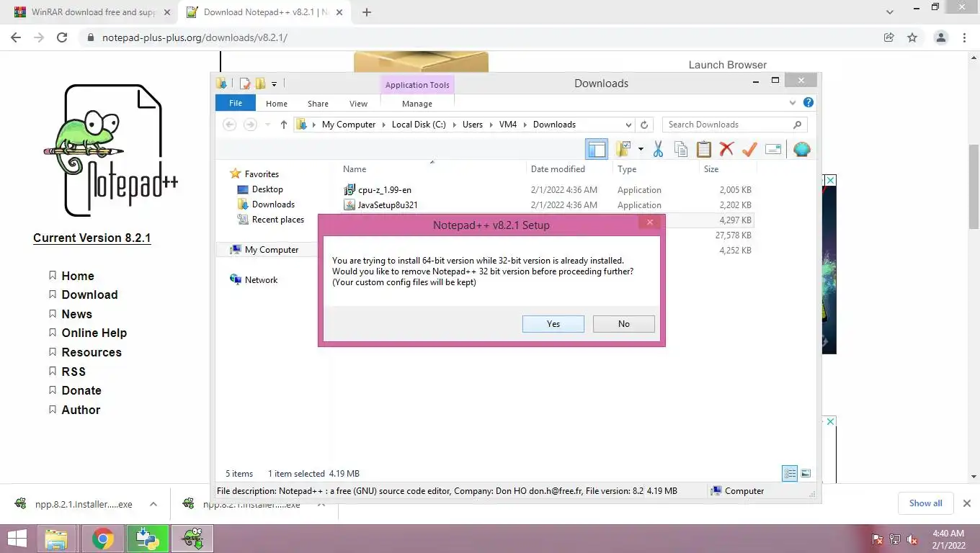Click Yes in Notepad++ Setup dialog
The height and width of the screenshot is (553, 980).
(553, 324)
